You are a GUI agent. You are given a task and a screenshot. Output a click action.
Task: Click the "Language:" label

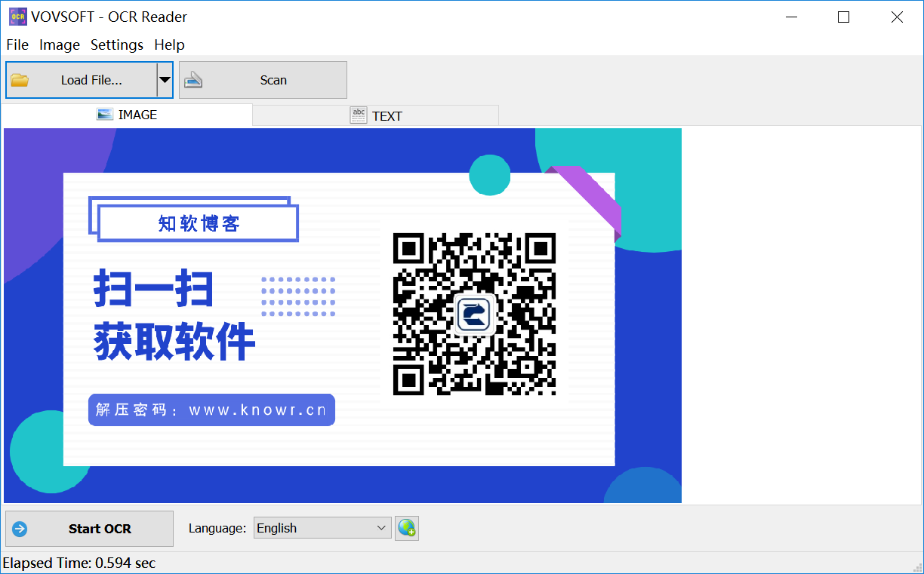pyautogui.click(x=217, y=528)
